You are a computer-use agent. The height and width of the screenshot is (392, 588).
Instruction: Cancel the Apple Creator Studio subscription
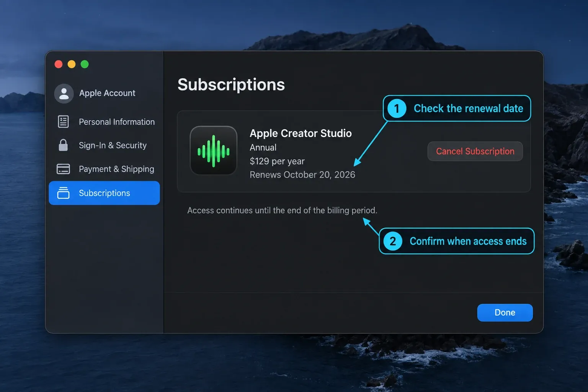475,151
